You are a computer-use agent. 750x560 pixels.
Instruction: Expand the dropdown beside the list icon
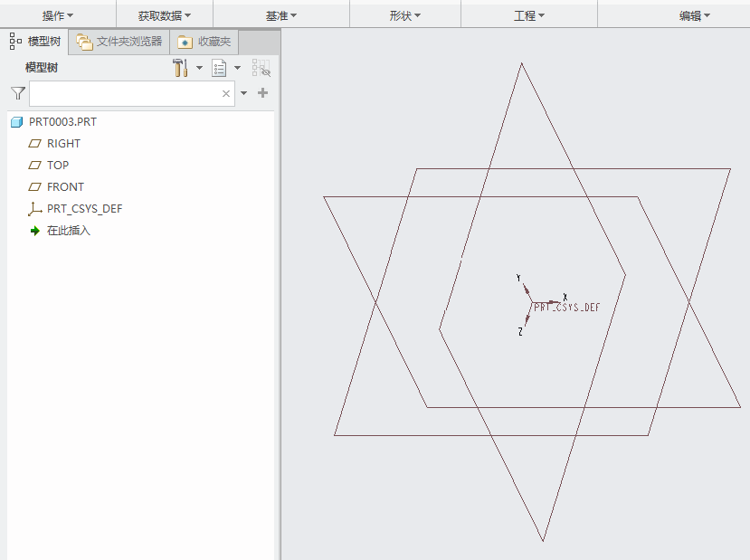[x=237, y=68]
